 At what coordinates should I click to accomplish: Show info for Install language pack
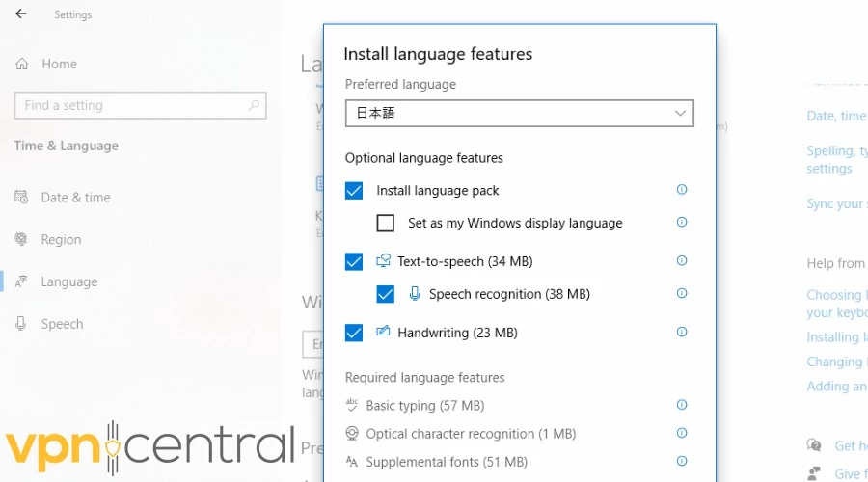point(682,189)
